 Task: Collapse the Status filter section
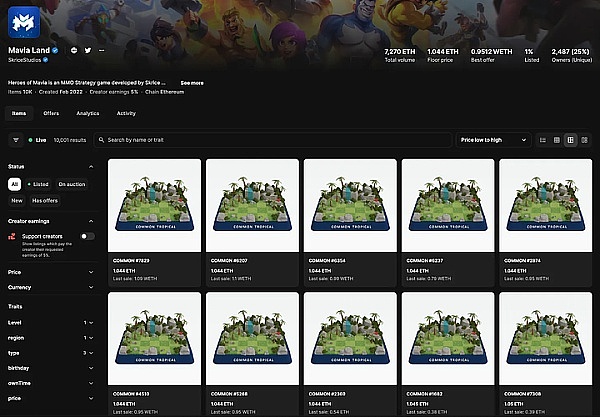[91, 166]
